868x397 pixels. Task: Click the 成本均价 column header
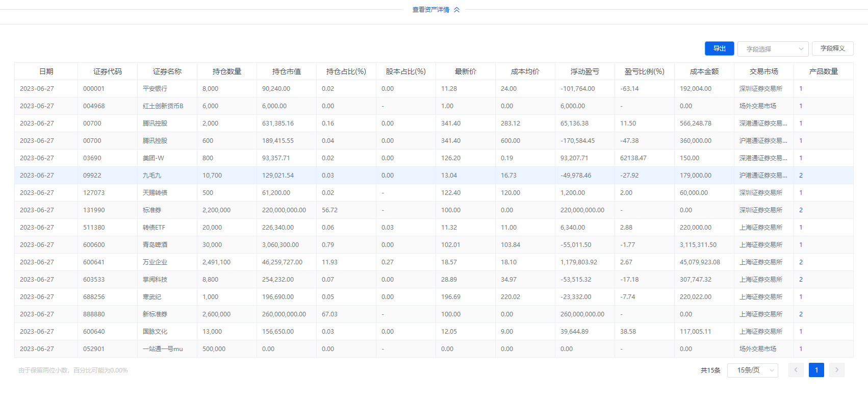coord(525,71)
